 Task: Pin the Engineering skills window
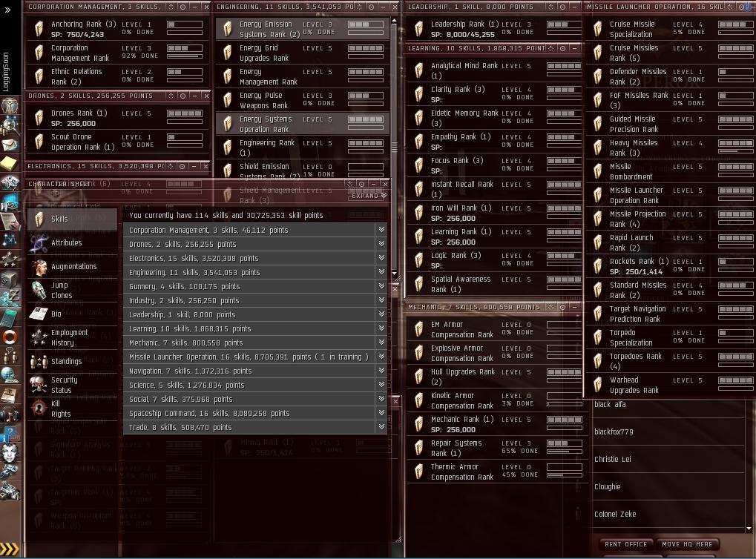point(371,7)
